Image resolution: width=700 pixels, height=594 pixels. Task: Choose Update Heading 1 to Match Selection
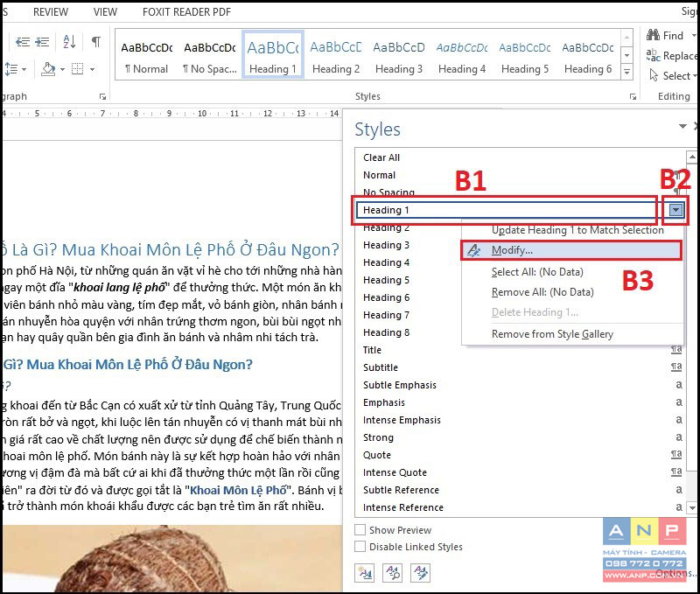coord(577,230)
